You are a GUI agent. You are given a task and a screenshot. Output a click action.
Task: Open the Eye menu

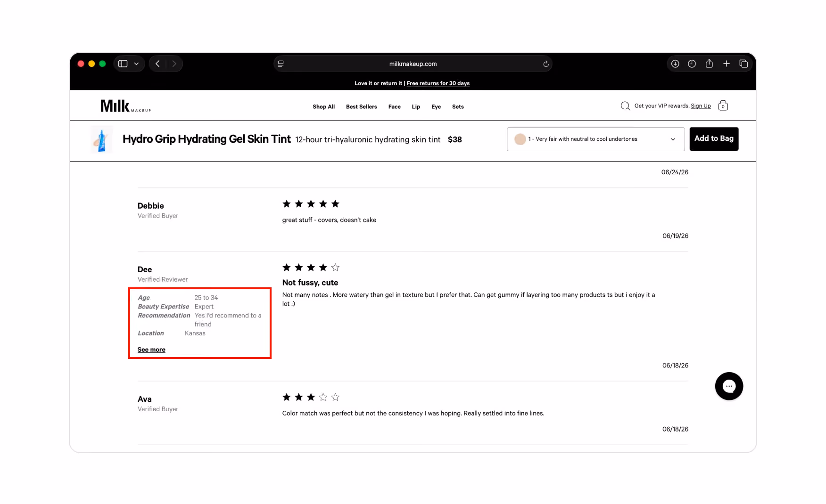tap(436, 107)
